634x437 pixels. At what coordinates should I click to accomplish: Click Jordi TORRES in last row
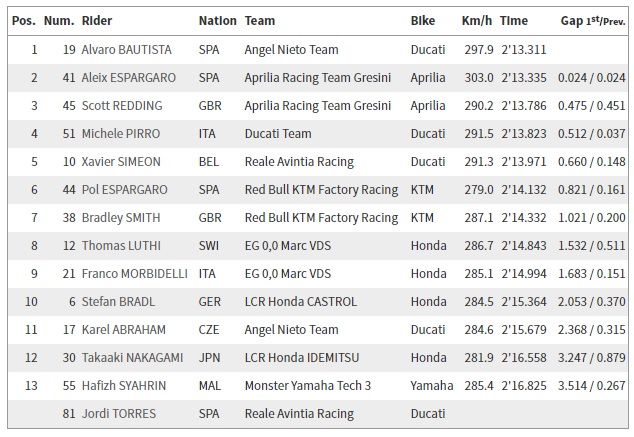click(118, 414)
